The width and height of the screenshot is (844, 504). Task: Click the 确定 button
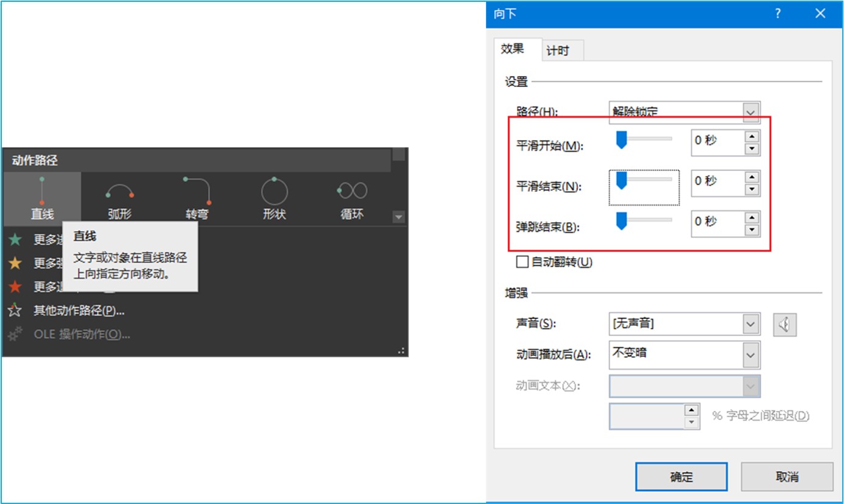click(x=681, y=477)
